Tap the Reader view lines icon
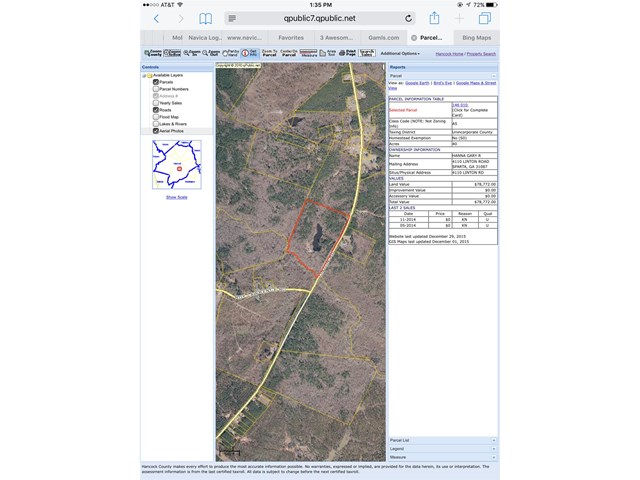 coord(232,18)
